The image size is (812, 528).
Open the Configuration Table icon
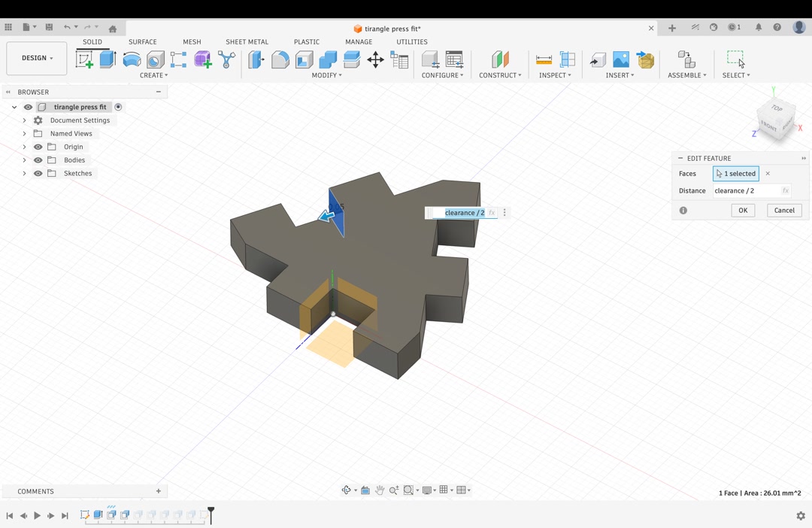click(x=454, y=59)
